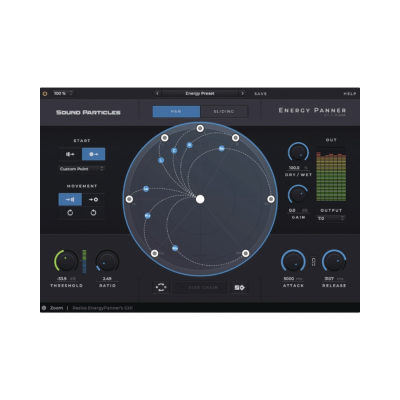Select the blue C channel point
Image resolution: width=400 pixels, height=400 pixels.
(174, 151)
